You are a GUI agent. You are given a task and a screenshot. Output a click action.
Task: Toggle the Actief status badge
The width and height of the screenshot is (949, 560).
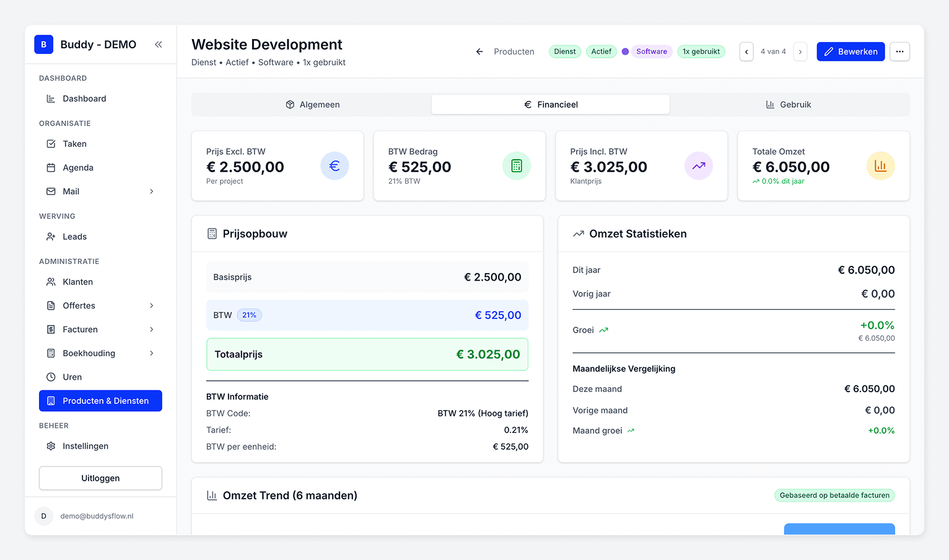(601, 51)
